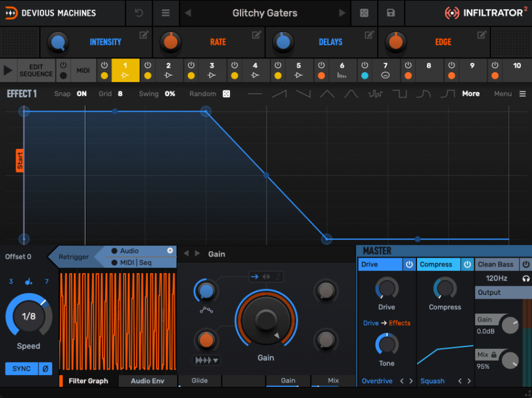Toggle the MIDI power button
Viewport: 532px width, 398px height.
tap(63, 65)
